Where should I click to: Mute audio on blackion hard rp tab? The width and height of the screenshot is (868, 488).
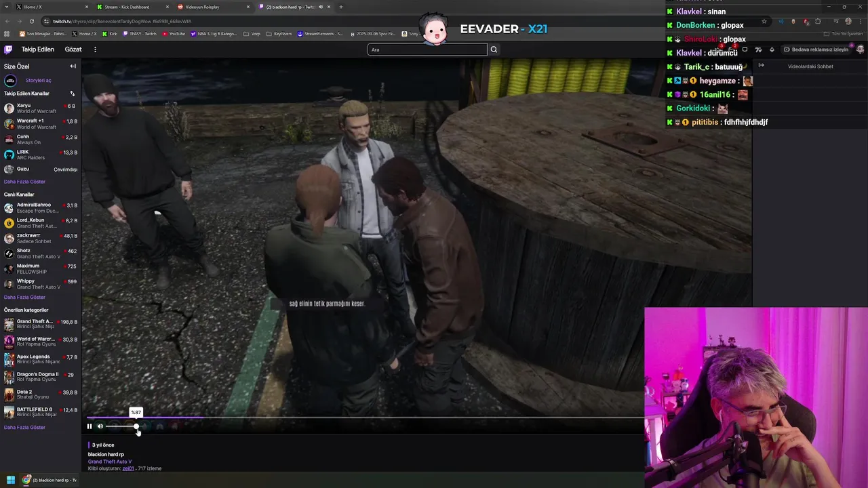point(321,7)
